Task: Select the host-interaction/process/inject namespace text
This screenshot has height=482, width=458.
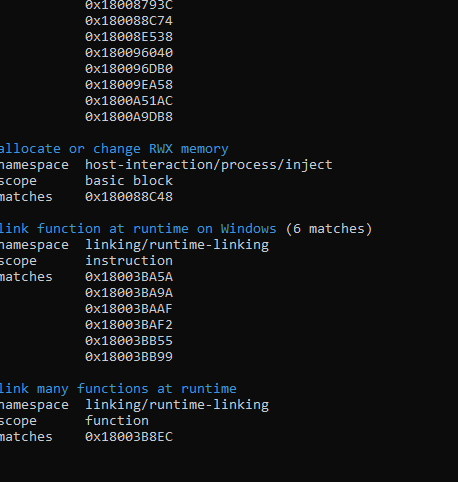Action: coord(209,165)
